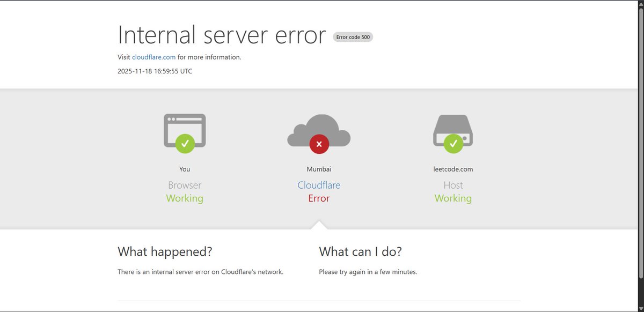Click the 'Mumbai' location label
The height and width of the screenshot is (312, 644).
coord(319,169)
